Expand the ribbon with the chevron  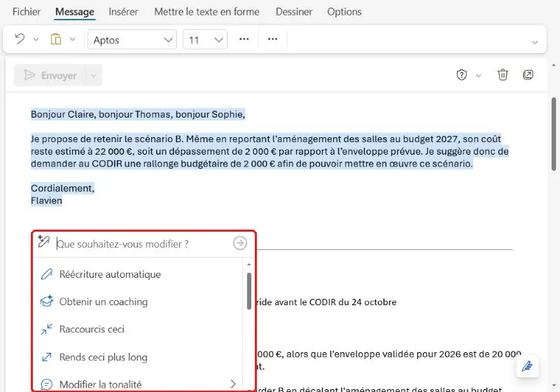click(535, 42)
